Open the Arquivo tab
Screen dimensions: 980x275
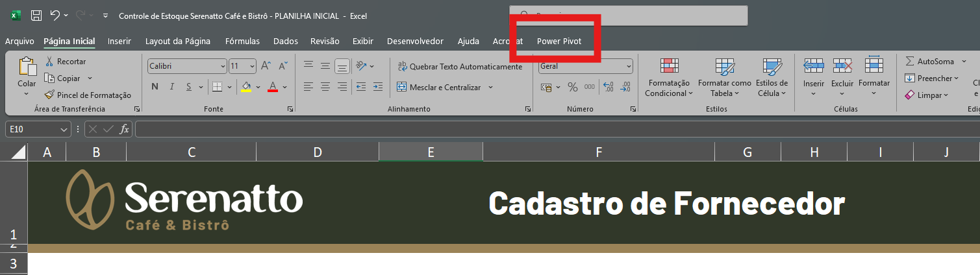tap(19, 41)
